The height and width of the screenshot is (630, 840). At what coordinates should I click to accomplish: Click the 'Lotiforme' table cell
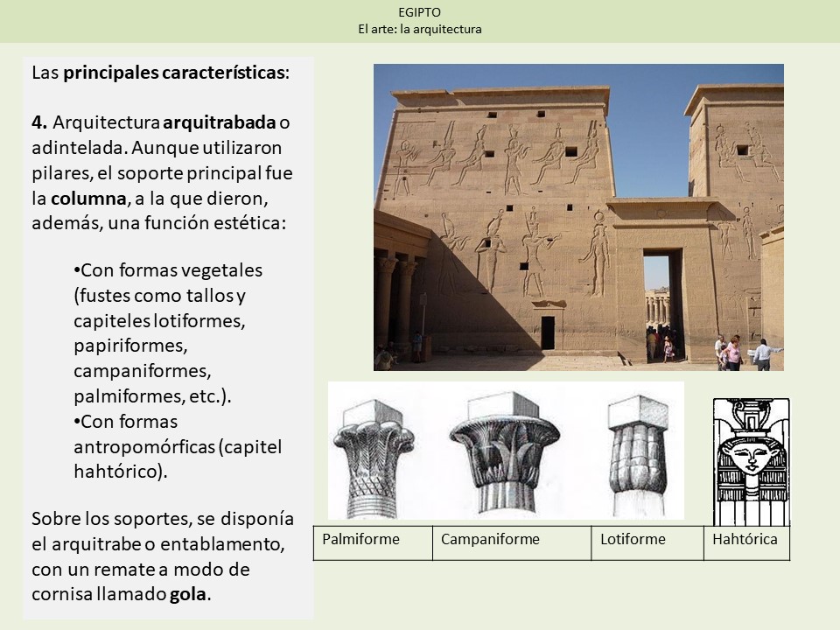647,543
